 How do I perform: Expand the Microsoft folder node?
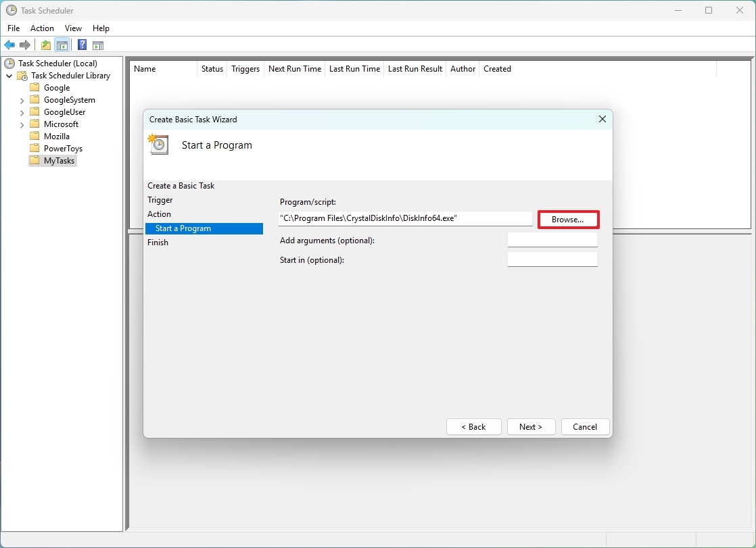(x=22, y=125)
